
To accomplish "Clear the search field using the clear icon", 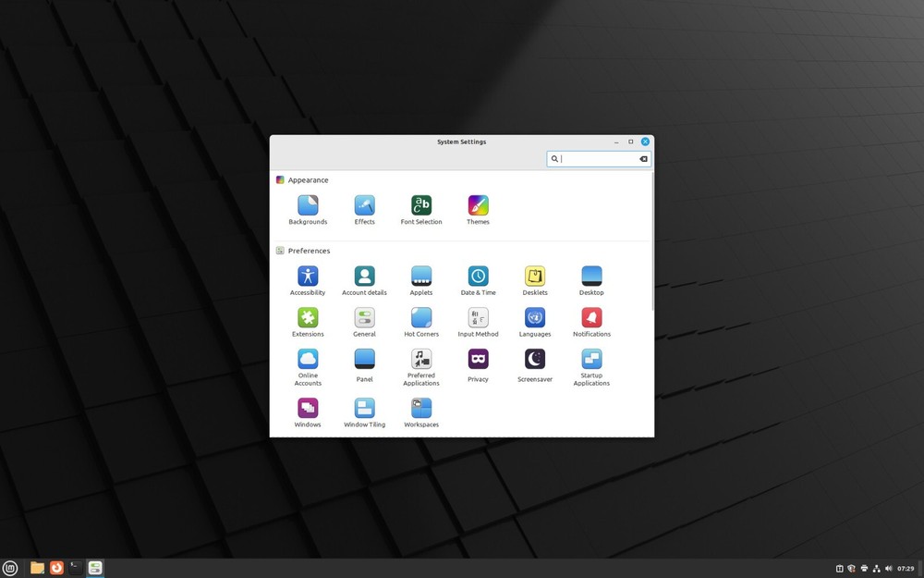I will point(643,158).
